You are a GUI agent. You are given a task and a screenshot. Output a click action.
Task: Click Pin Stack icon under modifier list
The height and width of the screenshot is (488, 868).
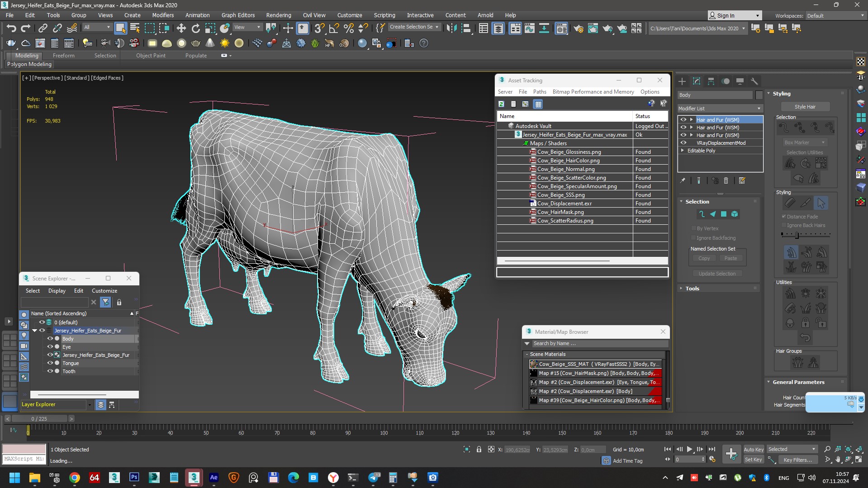(x=683, y=180)
